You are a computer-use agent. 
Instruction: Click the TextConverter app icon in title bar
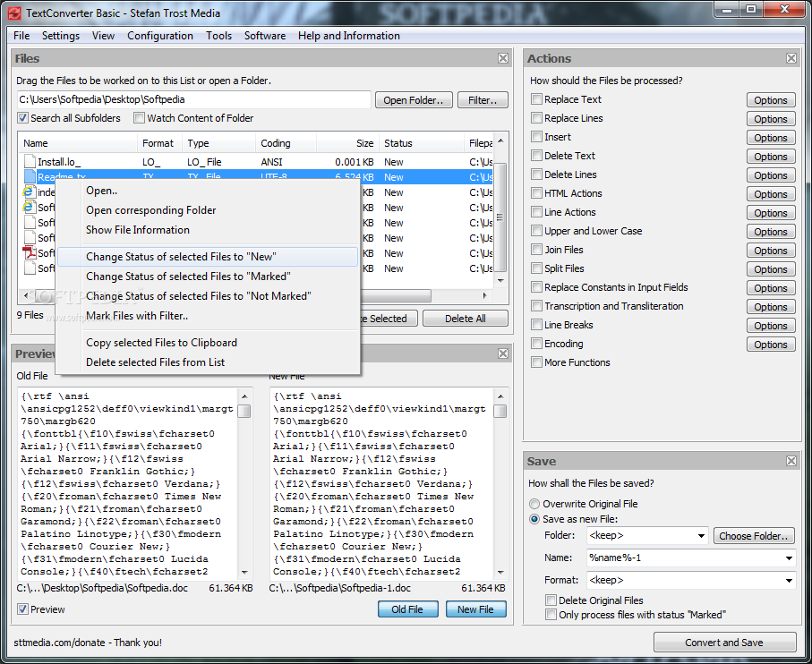tap(14, 13)
